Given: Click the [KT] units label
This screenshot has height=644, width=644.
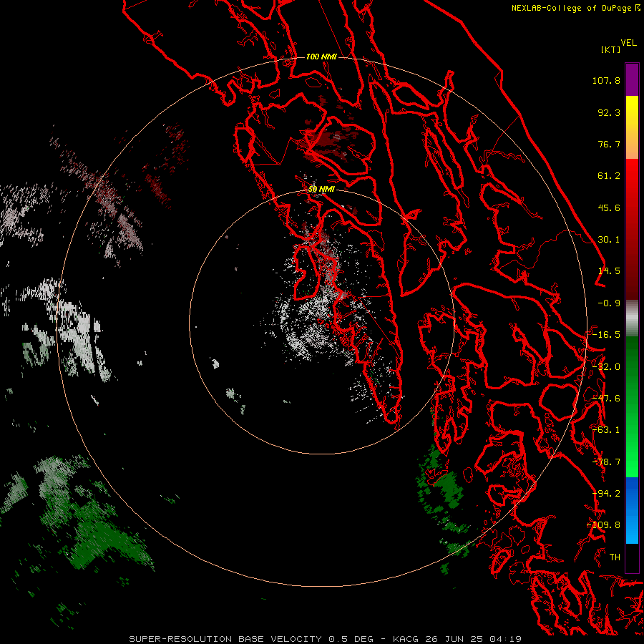Looking at the screenshot, I should click(x=610, y=49).
